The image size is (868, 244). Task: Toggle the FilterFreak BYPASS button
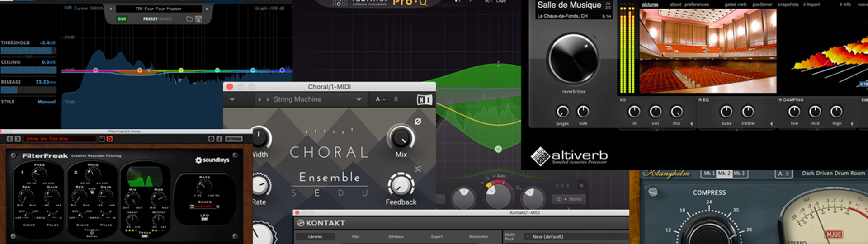(x=234, y=139)
